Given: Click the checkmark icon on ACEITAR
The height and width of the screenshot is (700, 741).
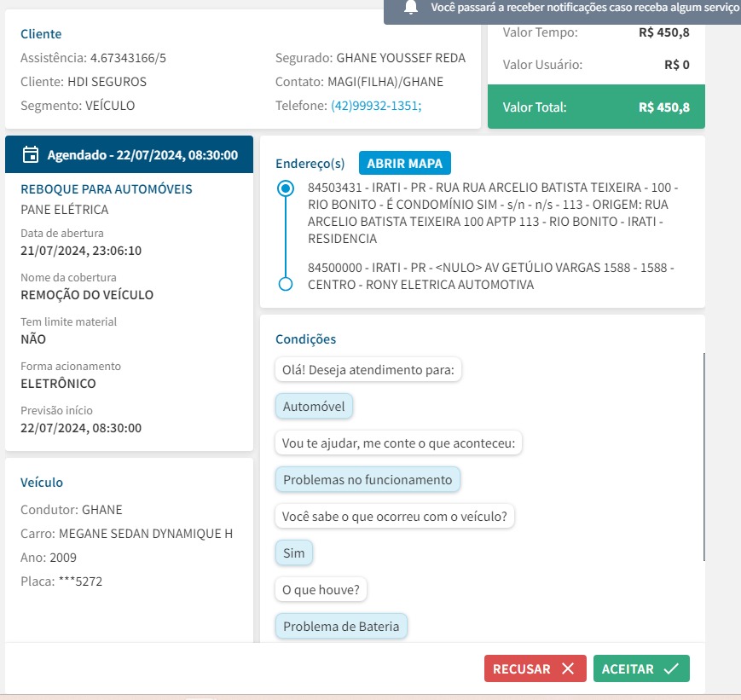Looking at the screenshot, I should coord(670,669).
